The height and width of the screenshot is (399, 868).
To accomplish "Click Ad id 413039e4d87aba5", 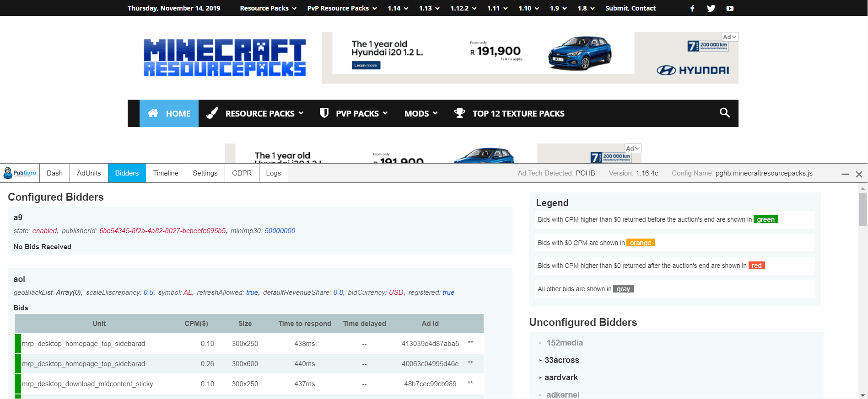I will [x=430, y=344].
